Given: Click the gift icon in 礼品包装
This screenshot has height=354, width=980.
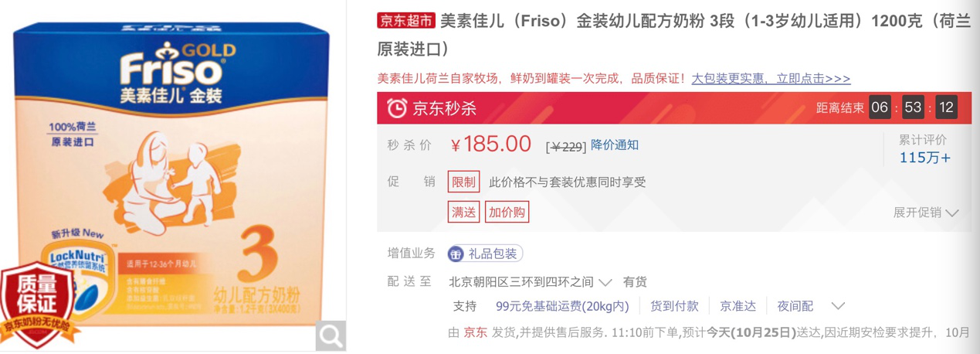Looking at the screenshot, I should coord(456,254).
